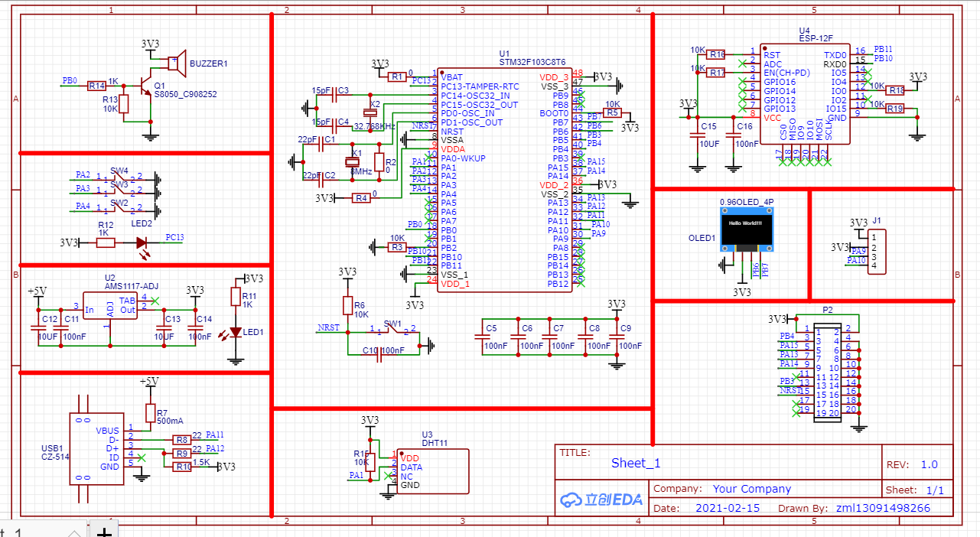
Task: Select the P2 20-pin header connector
Action: click(827, 372)
